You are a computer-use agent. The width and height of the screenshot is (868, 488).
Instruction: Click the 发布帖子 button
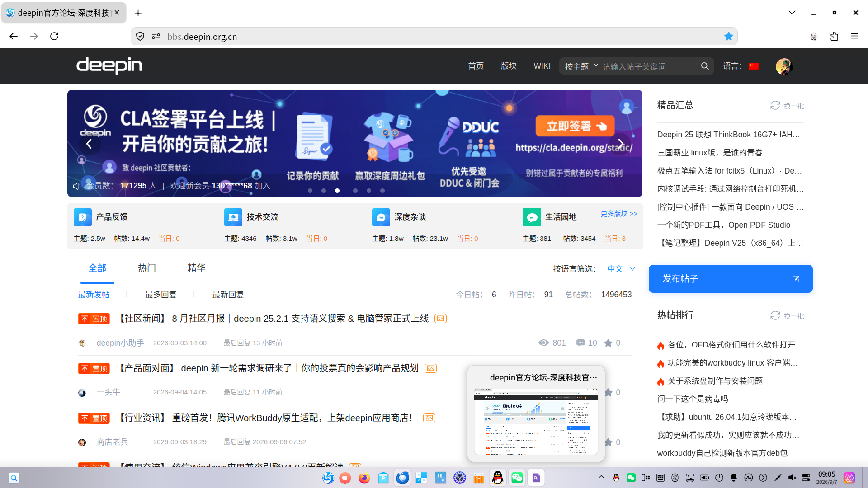click(731, 279)
